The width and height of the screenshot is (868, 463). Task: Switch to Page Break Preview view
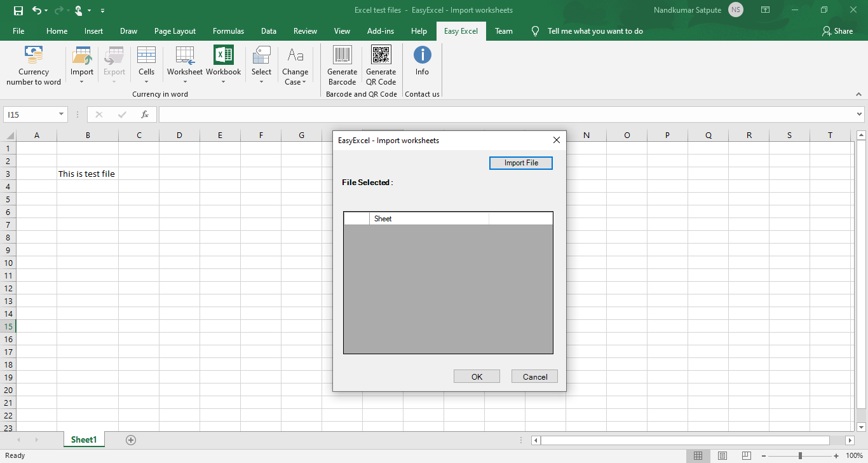point(746,455)
